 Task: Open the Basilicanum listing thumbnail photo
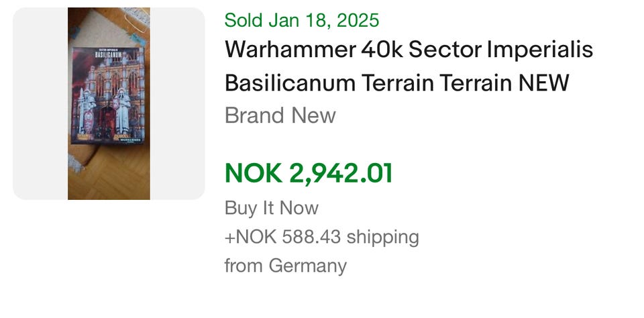[x=109, y=104]
